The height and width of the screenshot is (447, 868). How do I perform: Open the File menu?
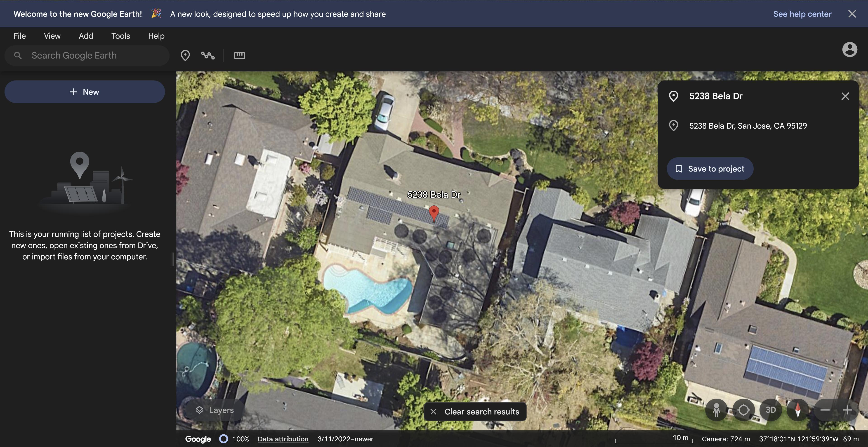[x=19, y=36]
